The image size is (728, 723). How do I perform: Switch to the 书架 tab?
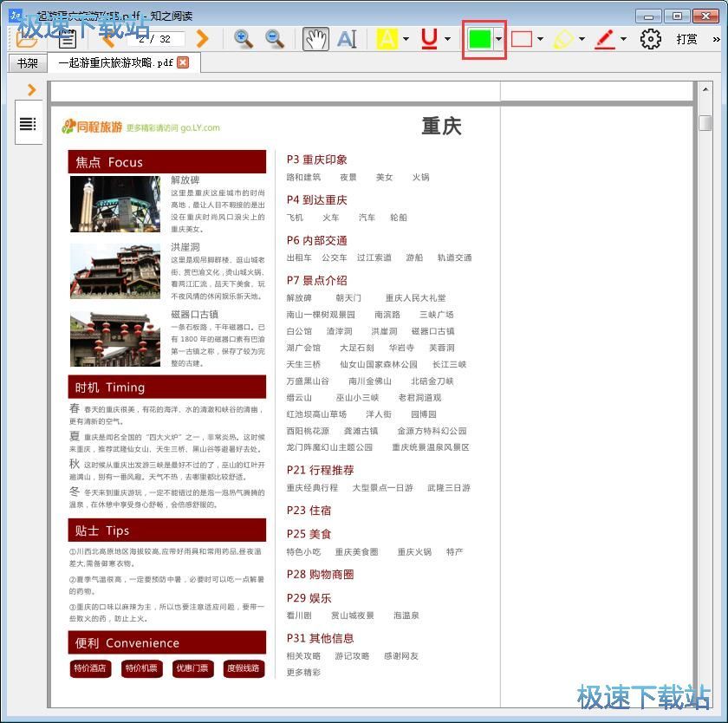click(x=27, y=63)
